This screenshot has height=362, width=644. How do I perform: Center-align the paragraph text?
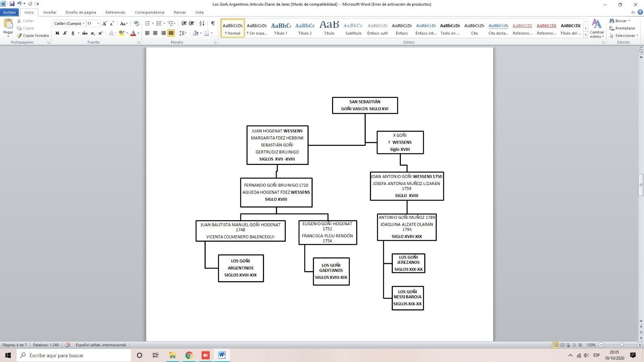(x=155, y=33)
